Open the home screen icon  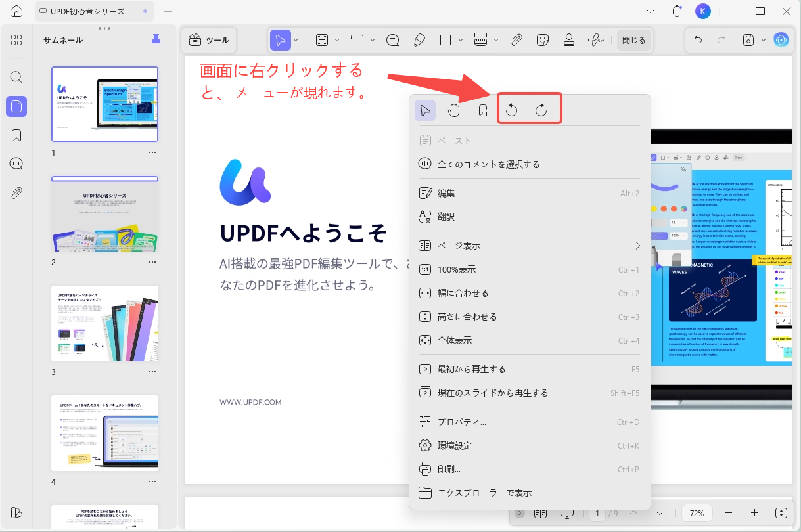(16, 11)
